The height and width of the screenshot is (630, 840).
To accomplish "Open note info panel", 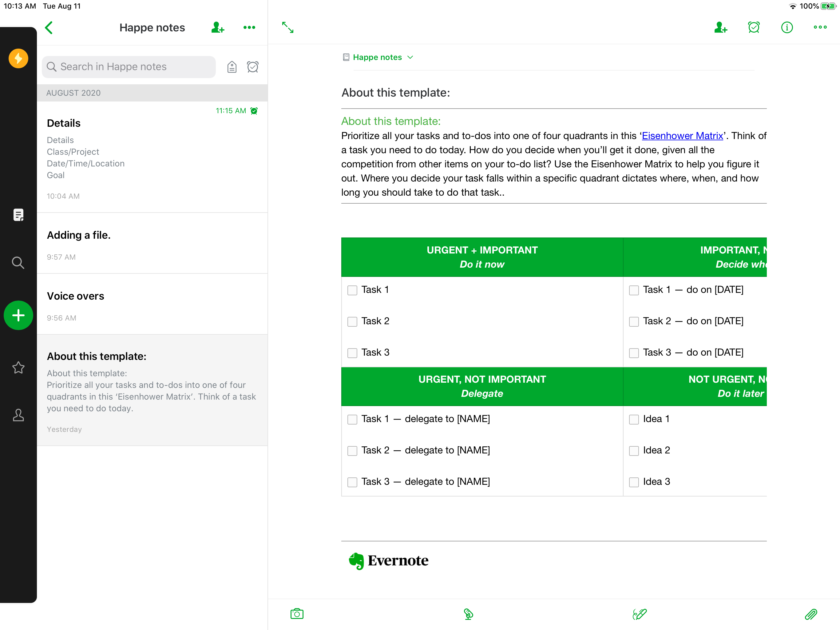I will pyautogui.click(x=787, y=27).
